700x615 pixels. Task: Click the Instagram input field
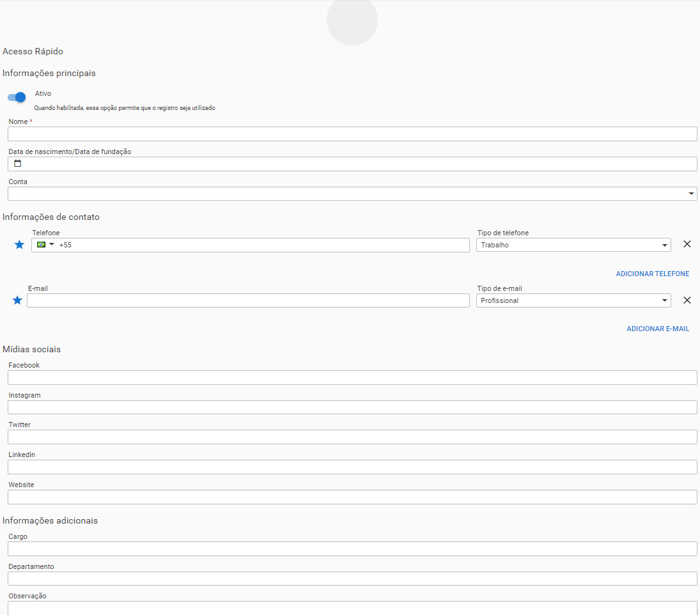[352, 407]
